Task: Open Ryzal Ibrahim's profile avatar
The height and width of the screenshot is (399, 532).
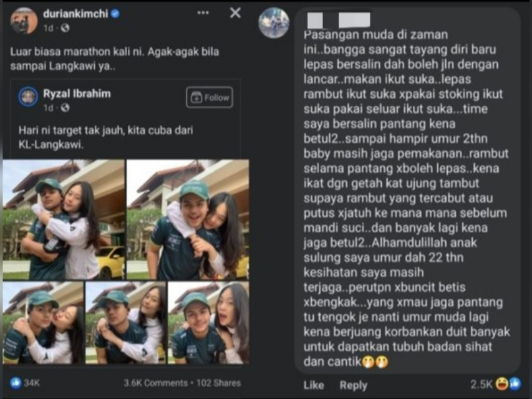Action: click(28, 97)
